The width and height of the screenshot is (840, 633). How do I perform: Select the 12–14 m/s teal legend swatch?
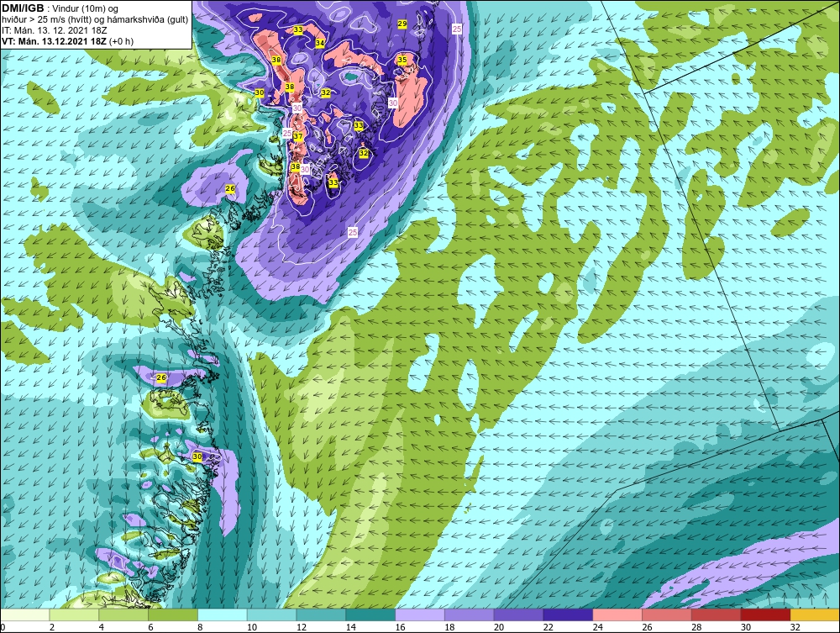[x=321, y=615]
